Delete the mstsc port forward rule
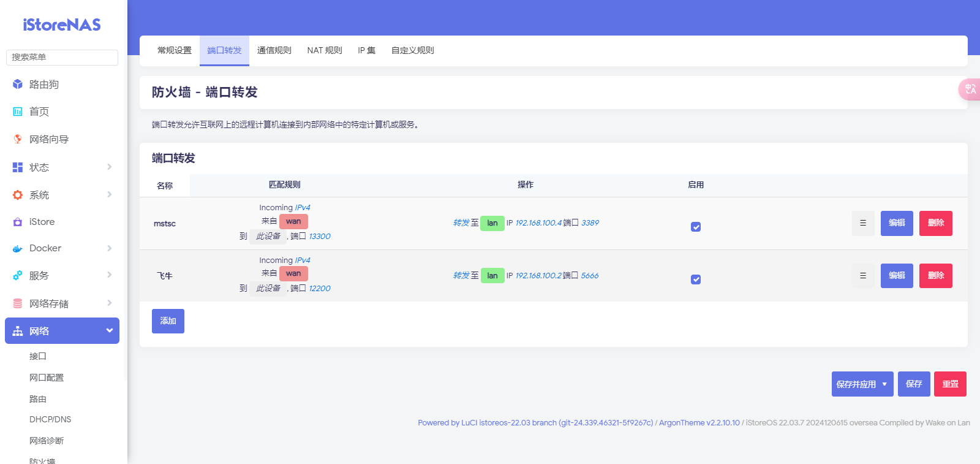The width and height of the screenshot is (980, 464). click(935, 223)
